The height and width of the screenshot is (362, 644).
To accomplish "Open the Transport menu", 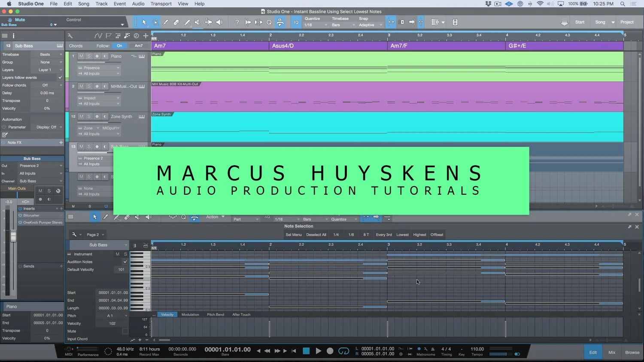I will pos(161,4).
